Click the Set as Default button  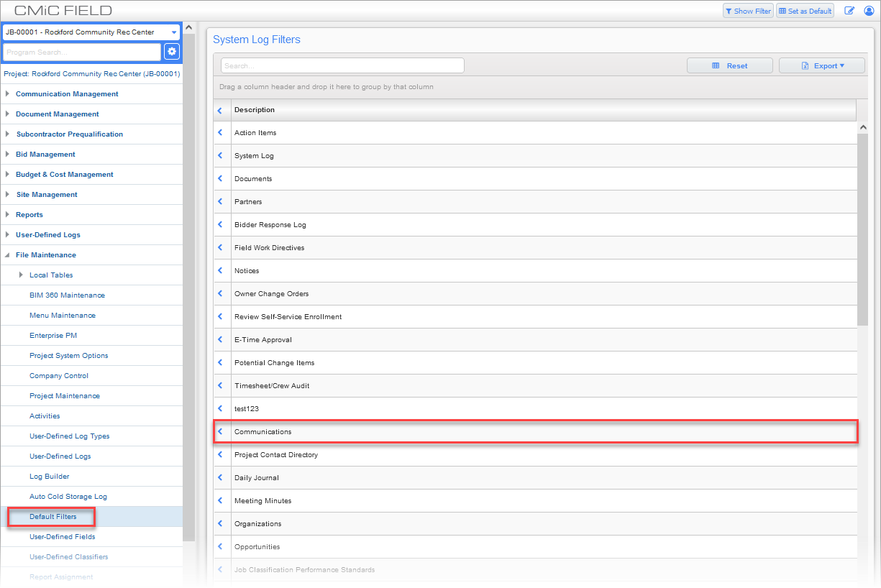pyautogui.click(x=805, y=10)
